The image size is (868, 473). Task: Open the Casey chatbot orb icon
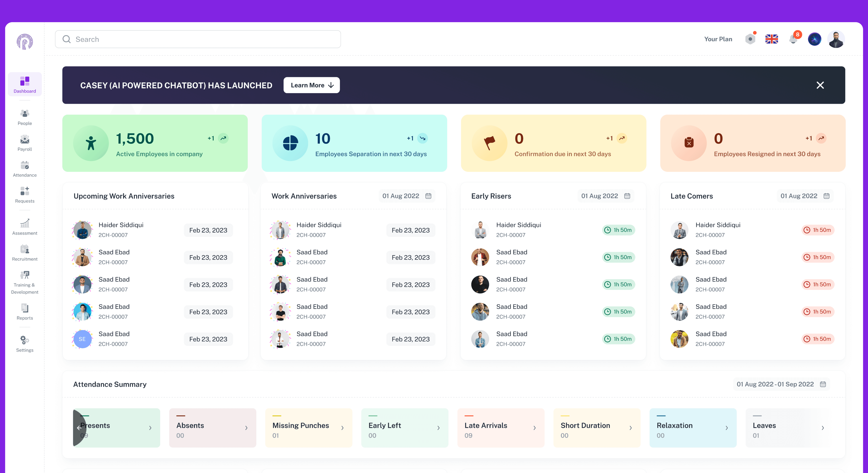pyautogui.click(x=814, y=39)
